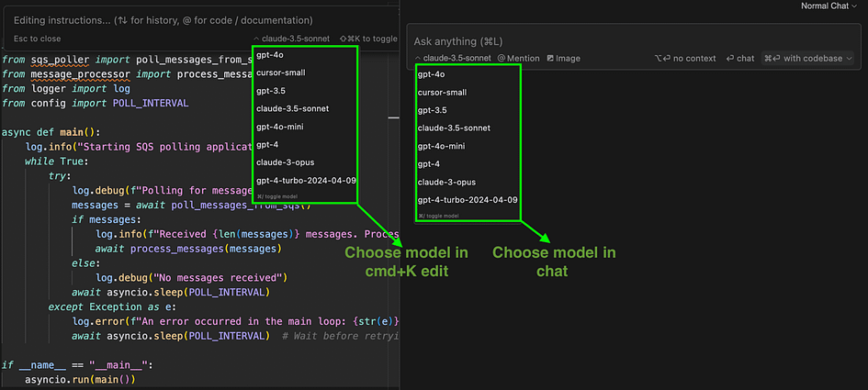This screenshot has width=868, height=390.
Task: Open claude-3.5-sonnet model selector in chat
Action: click(x=452, y=58)
